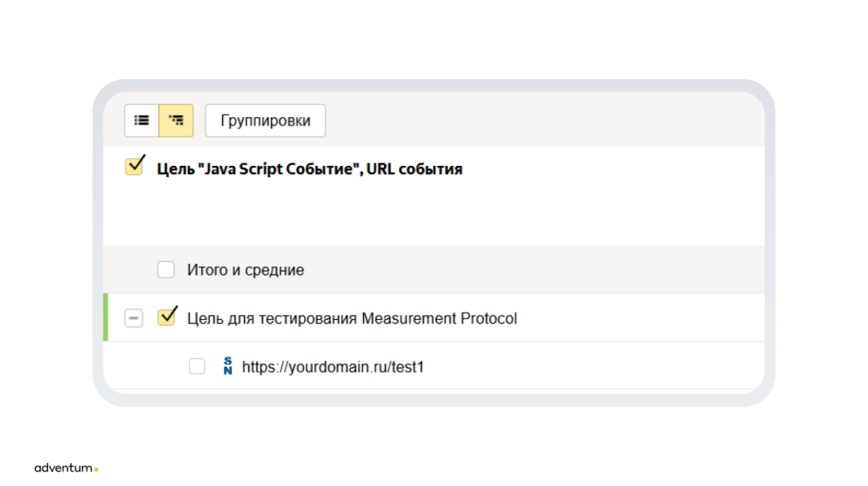Enable the "Итого и средние" checkbox
This screenshot has height=486, width=868.
coord(166,270)
